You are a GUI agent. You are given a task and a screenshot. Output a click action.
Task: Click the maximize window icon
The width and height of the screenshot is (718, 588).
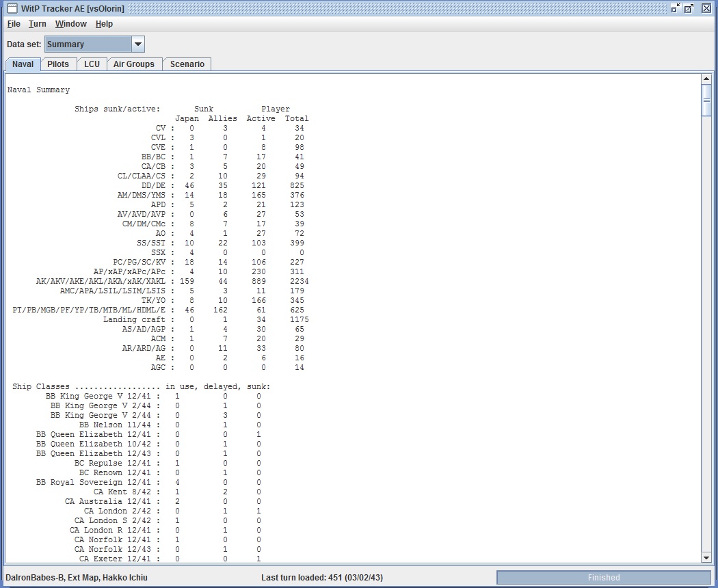coord(689,8)
